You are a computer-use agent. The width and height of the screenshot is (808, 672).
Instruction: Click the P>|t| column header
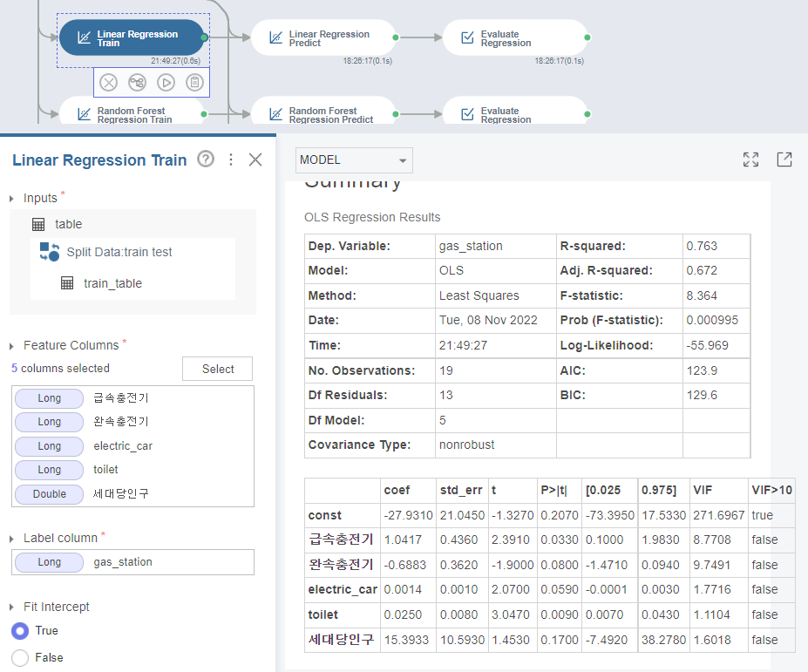554,490
